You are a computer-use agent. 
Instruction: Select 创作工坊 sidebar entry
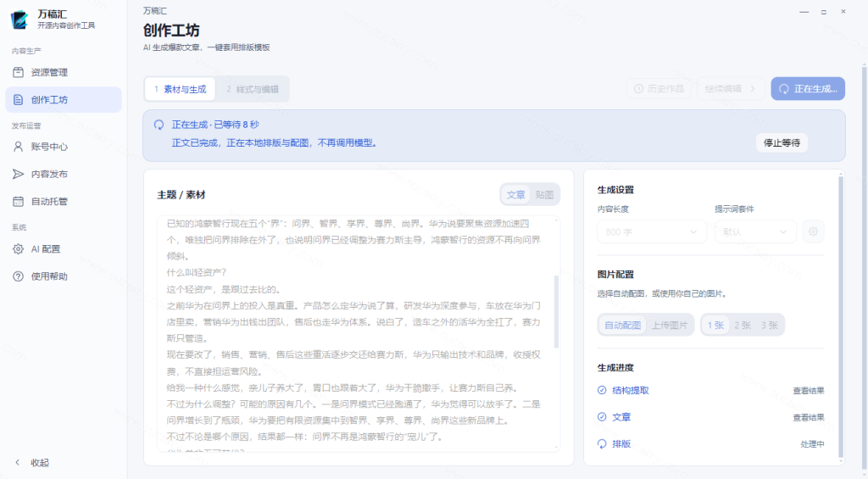(x=63, y=100)
